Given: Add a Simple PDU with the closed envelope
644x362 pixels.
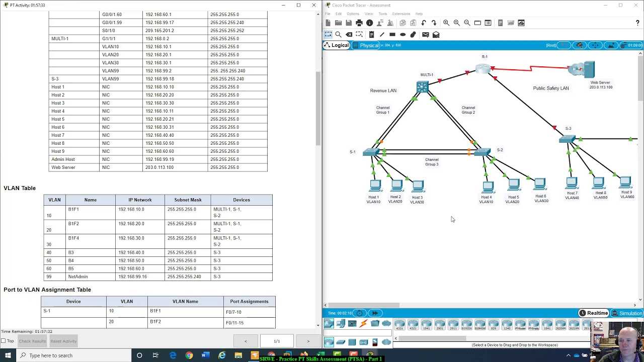Looking at the screenshot, I should coord(426,34).
